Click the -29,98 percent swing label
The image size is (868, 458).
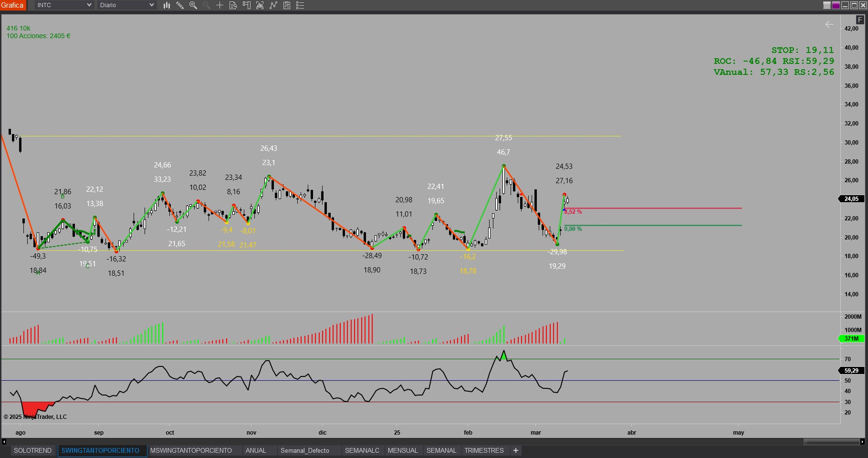557,252
